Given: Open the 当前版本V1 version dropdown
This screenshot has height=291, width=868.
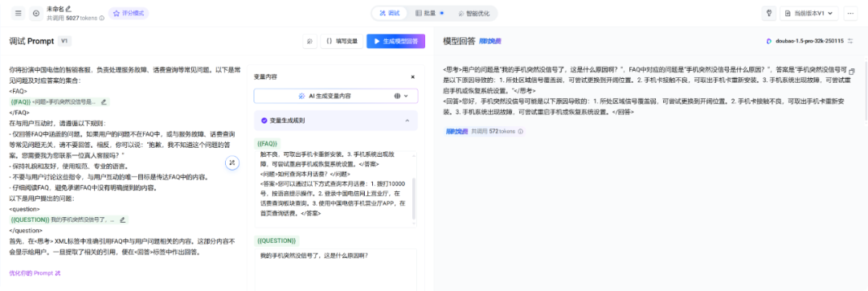Looking at the screenshot, I should click(x=809, y=14).
